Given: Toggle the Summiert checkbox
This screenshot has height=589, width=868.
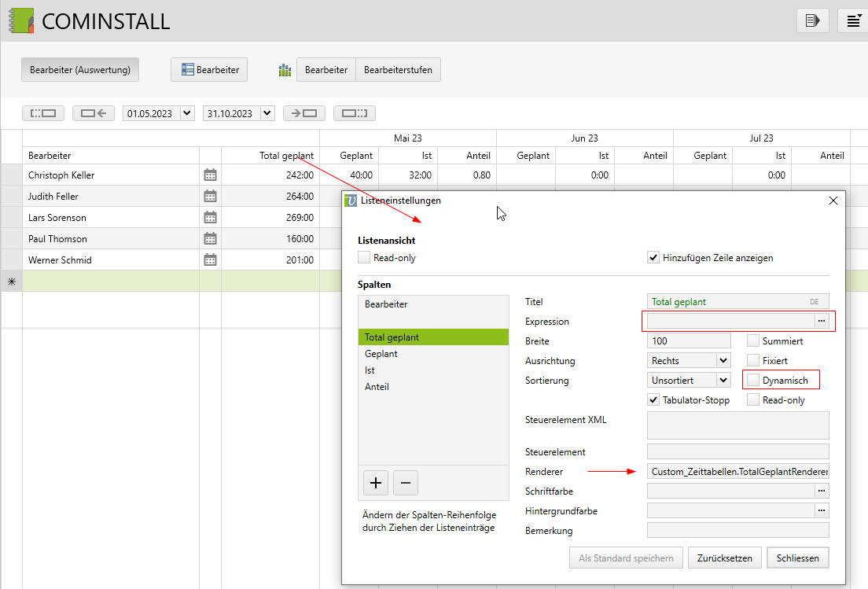Looking at the screenshot, I should (x=753, y=341).
